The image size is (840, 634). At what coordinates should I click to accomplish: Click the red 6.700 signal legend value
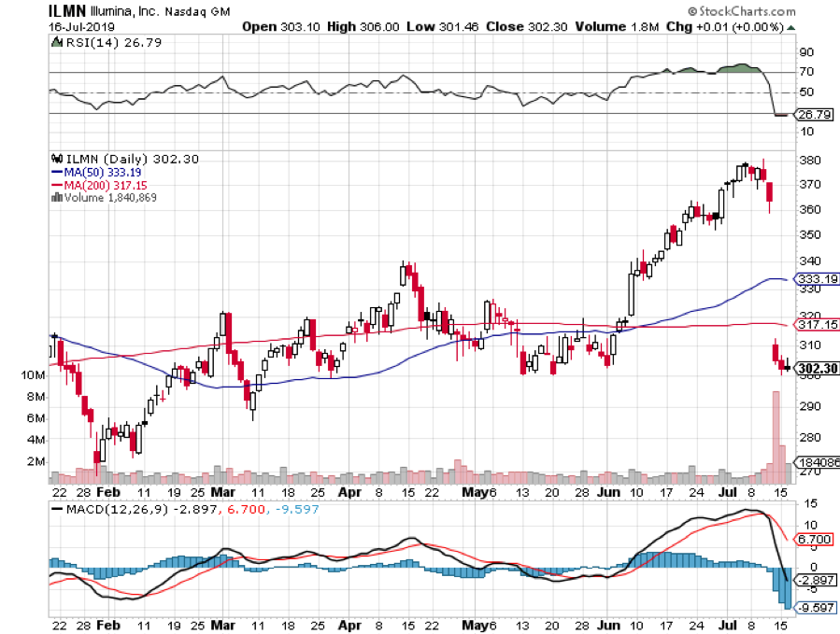pos(247,509)
